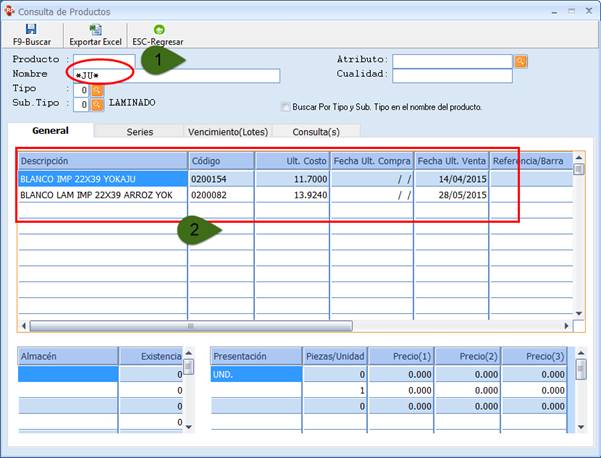Click the Fecha Ult. Venta column header
Image resolution: width=601 pixels, height=458 pixels.
pos(451,161)
